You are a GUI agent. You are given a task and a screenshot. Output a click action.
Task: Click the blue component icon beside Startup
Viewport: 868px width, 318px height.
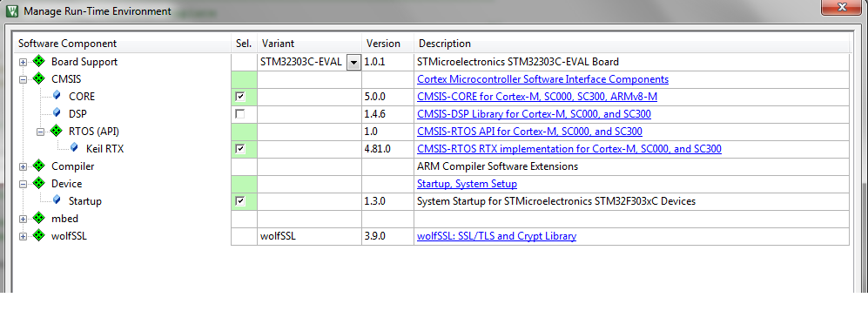tap(57, 200)
